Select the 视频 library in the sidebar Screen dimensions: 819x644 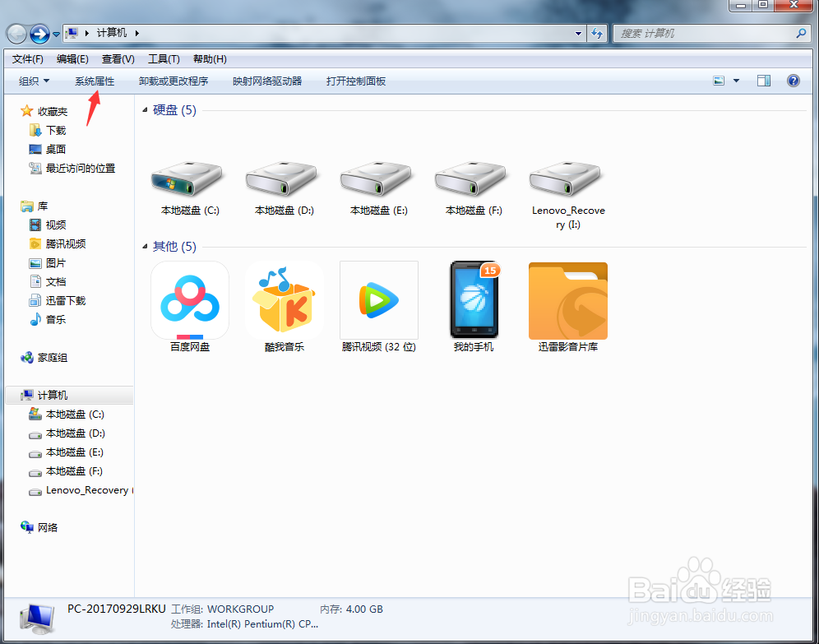(x=56, y=225)
